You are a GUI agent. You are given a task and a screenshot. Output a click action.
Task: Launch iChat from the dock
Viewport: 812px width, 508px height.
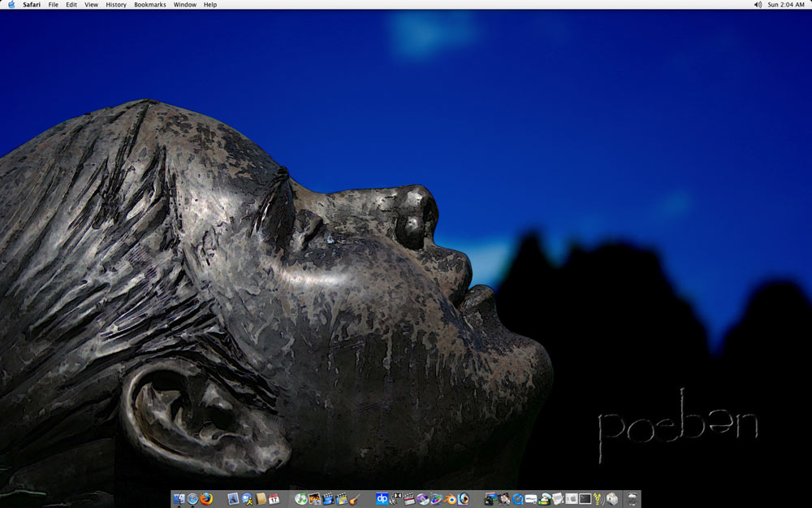point(247,499)
